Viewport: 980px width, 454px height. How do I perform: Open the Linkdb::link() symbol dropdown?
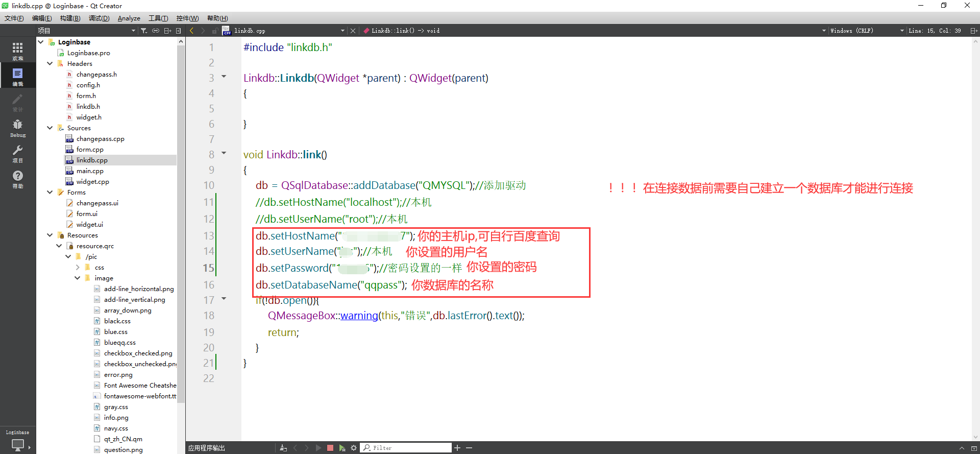click(594, 31)
